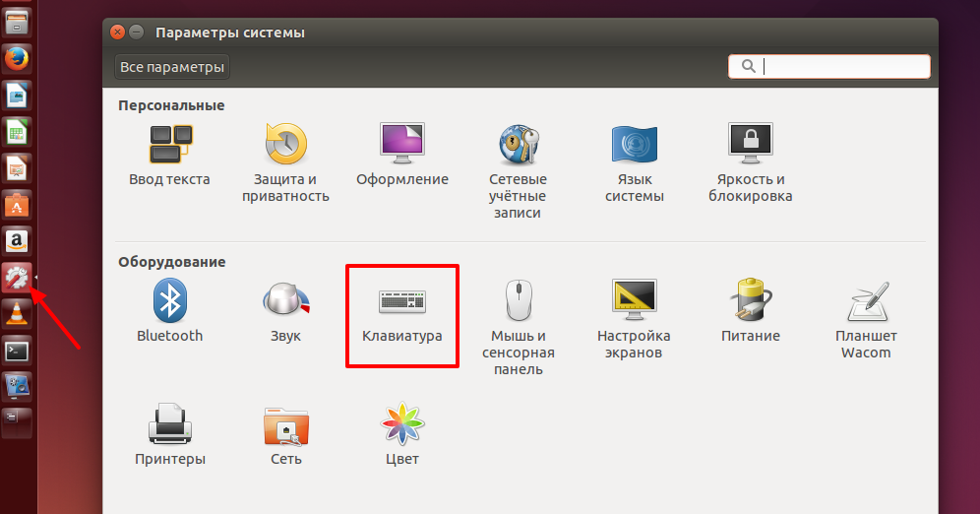Open LibreOffice Calc in launcher
This screenshot has width=980, height=514.
(17, 132)
